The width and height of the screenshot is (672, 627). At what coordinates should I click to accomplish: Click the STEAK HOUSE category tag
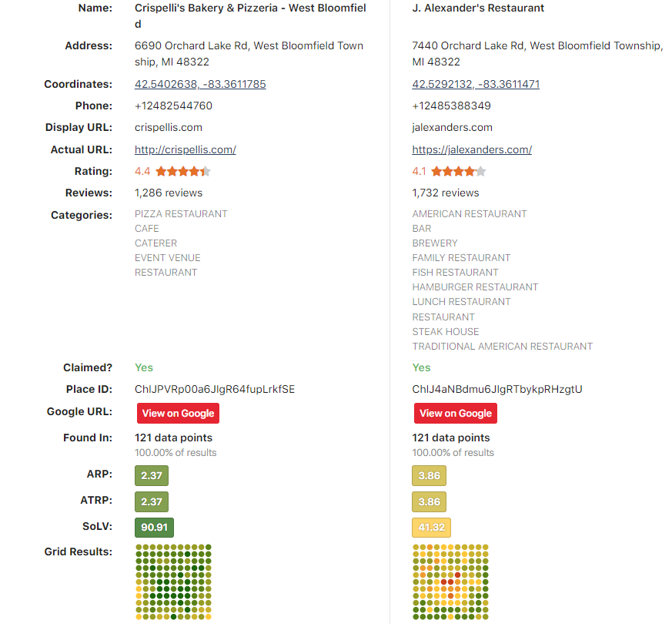coord(446,331)
